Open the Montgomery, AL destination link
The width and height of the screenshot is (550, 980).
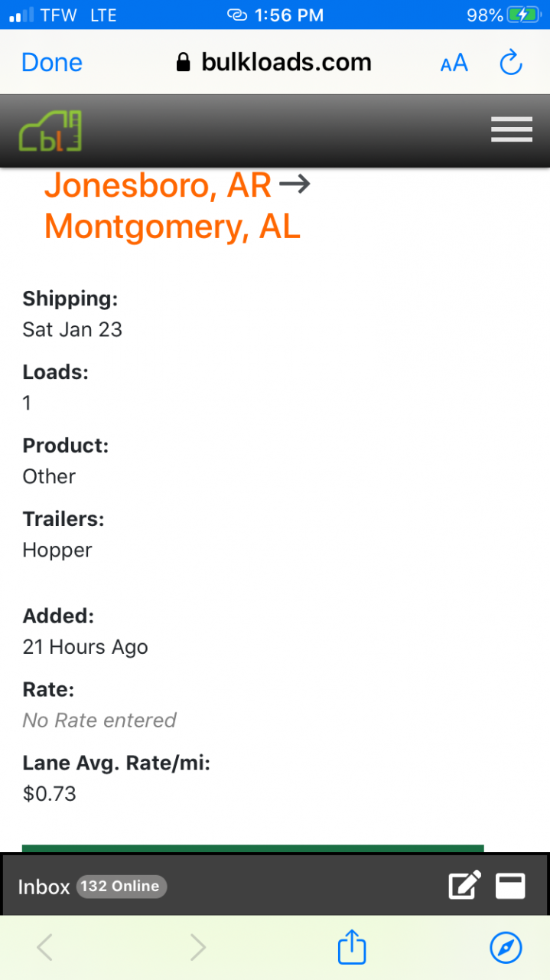172,227
